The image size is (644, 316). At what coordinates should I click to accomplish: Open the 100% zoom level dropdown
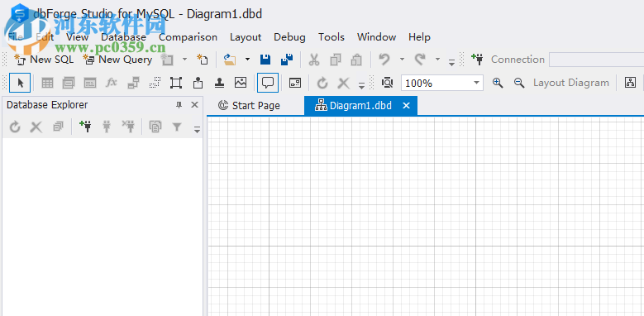pos(476,83)
